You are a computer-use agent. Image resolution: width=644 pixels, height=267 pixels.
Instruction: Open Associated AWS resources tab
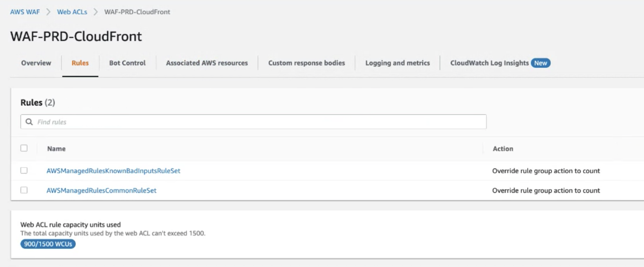tap(207, 63)
